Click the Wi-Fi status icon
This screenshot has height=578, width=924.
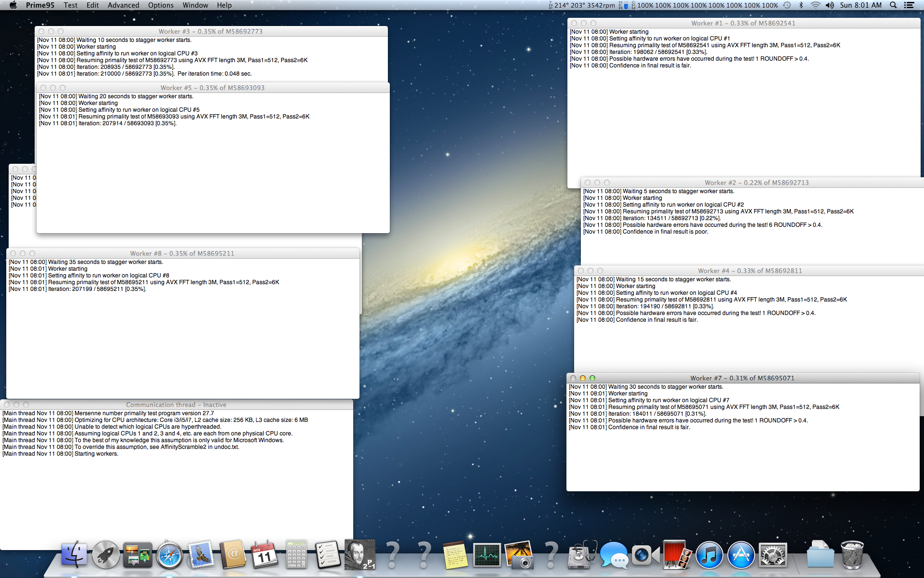pyautogui.click(x=815, y=5)
